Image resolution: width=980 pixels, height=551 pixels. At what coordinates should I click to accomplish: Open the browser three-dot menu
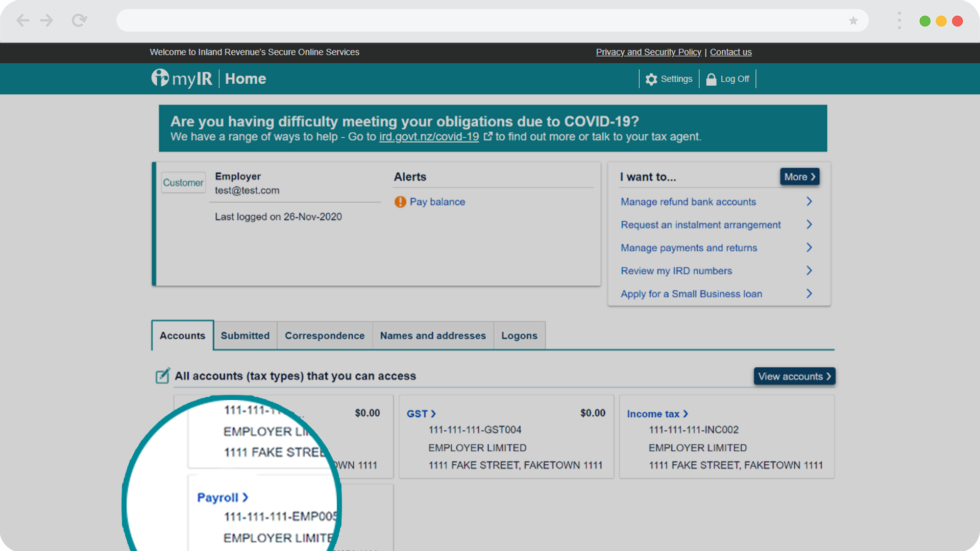(899, 21)
